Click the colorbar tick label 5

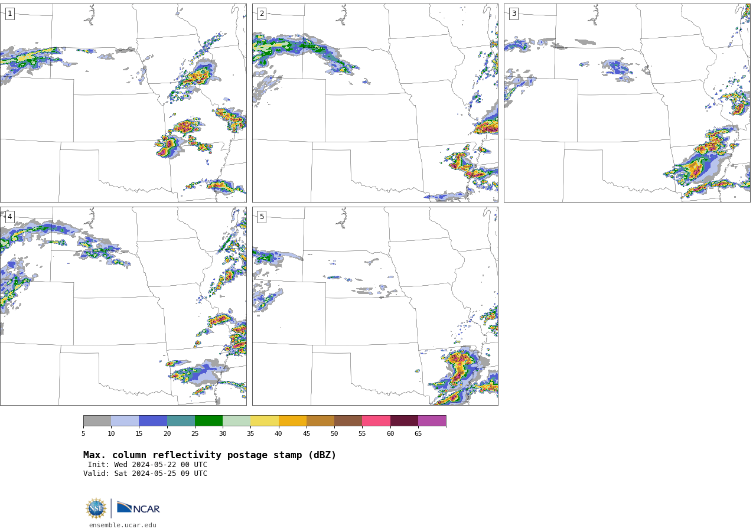point(83,434)
